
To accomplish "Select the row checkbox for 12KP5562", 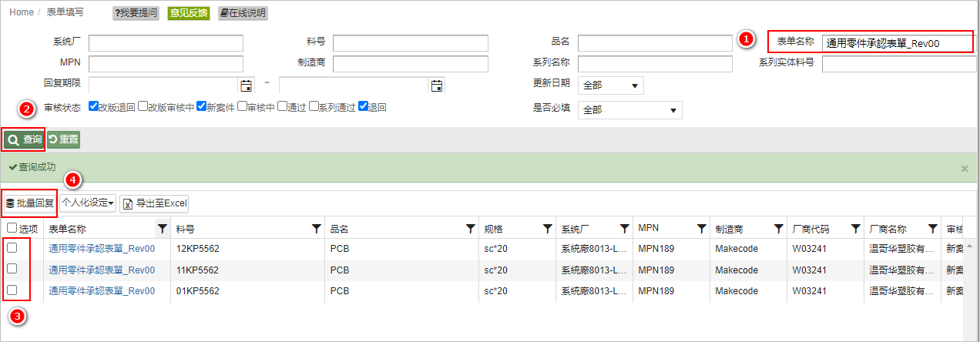I will 12,248.
